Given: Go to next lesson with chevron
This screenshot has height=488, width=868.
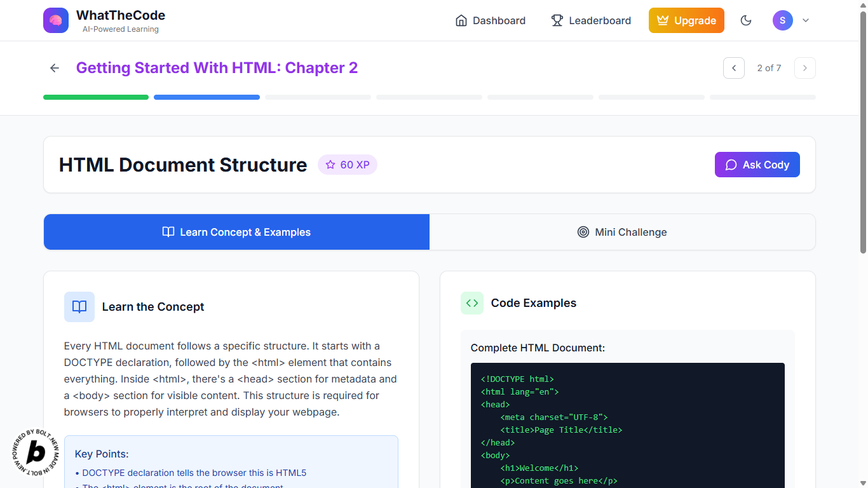Looking at the screenshot, I should 805,68.
